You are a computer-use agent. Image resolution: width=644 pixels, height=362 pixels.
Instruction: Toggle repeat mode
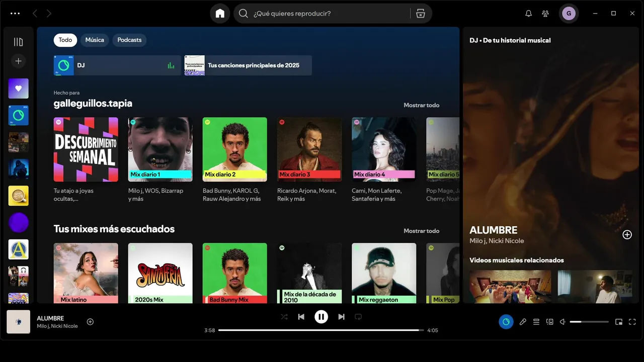click(x=358, y=317)
